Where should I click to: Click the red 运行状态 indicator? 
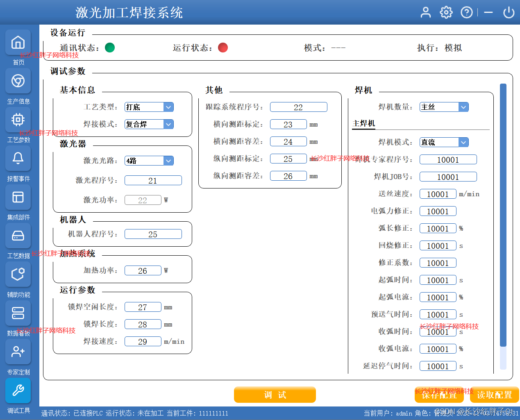point(223,48)
